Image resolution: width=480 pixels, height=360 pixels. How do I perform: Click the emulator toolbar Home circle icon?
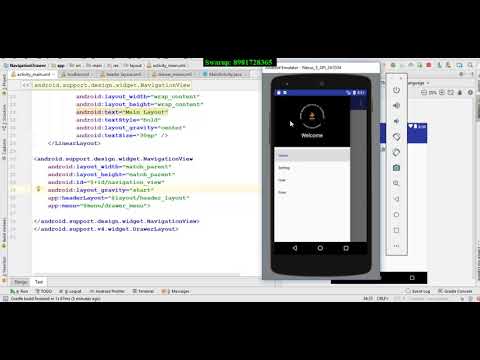coord(396,214)
